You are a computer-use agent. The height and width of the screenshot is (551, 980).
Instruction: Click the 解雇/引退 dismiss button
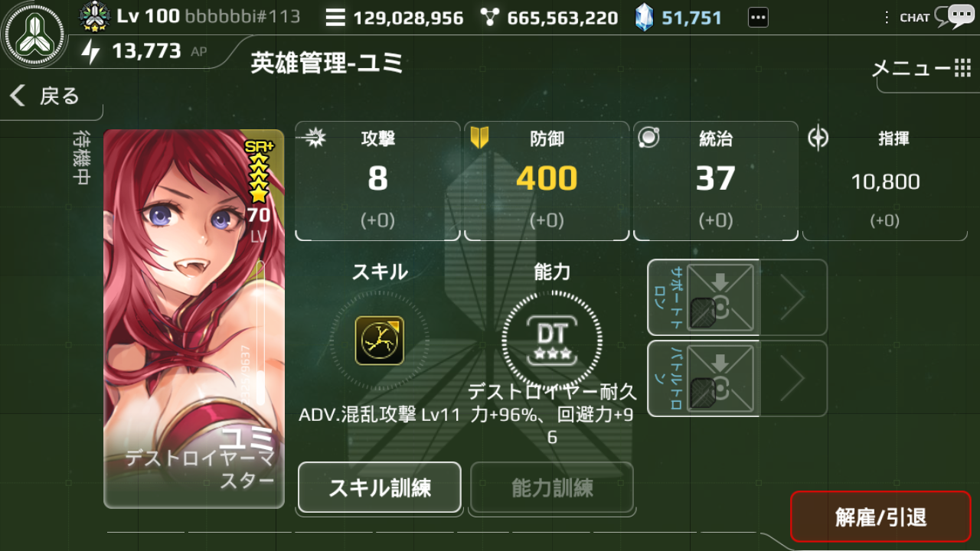click(x=880, y=517)
